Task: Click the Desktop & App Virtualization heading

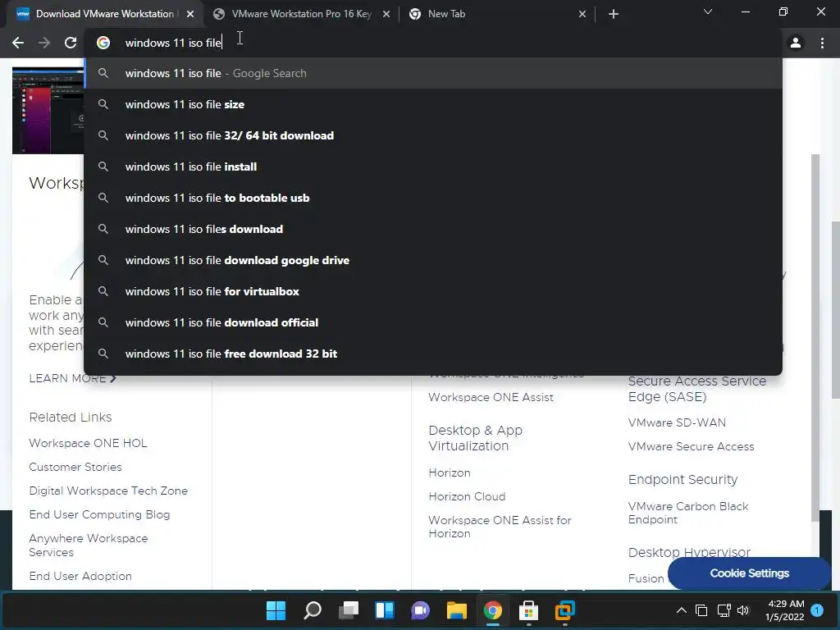Action: (475, 438)
